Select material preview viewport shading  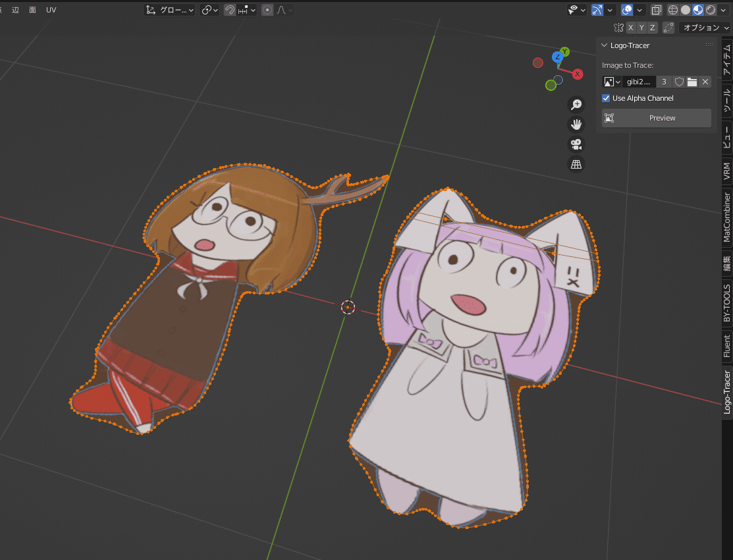(698, 10)
